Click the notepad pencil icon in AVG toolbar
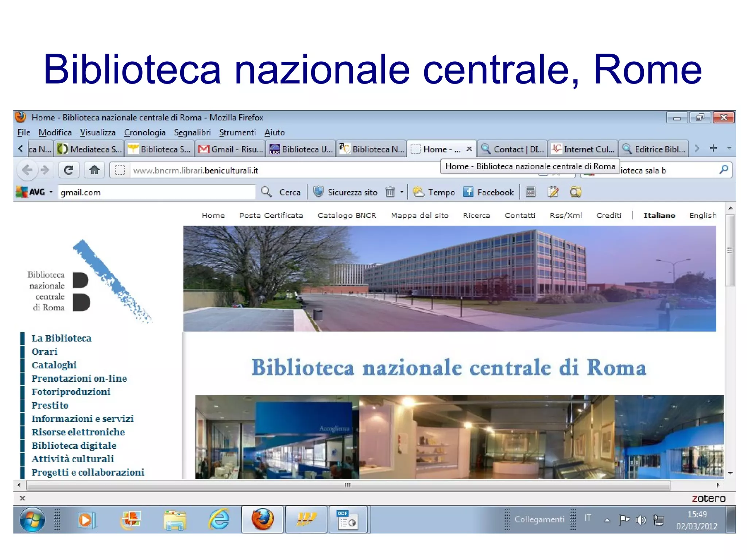Screen dimensions: 747x560 tap(553, 192)
